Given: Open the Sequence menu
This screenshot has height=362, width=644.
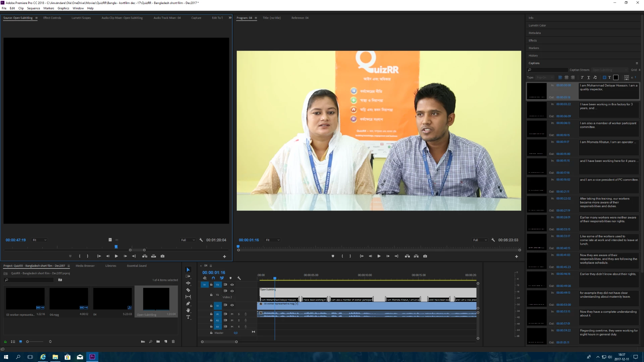Looking at the screenshot, I should pos(33,8).
